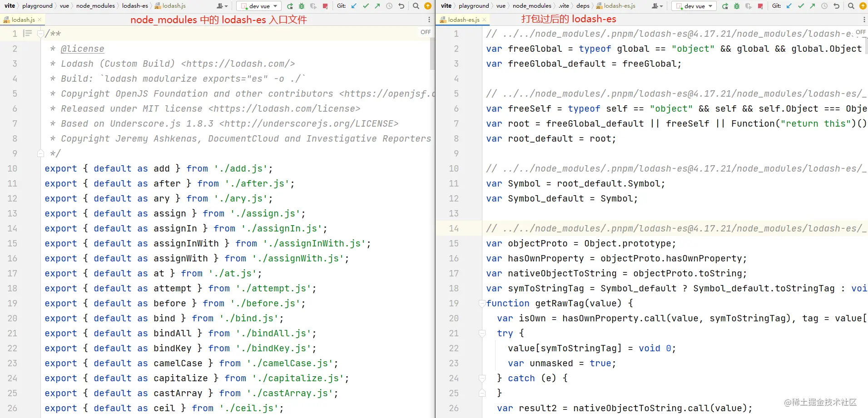Click the Rerun icon in left toolbar

[x=290, y=6]
